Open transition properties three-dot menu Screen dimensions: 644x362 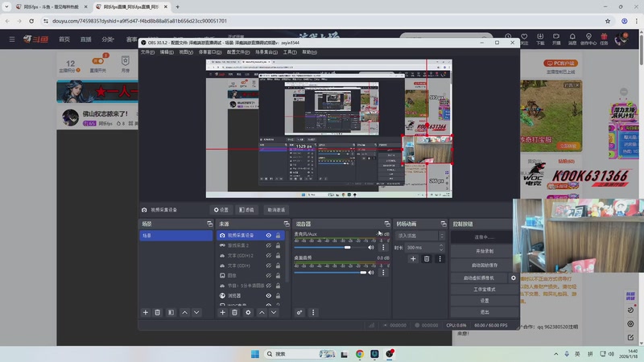[440, 258]
